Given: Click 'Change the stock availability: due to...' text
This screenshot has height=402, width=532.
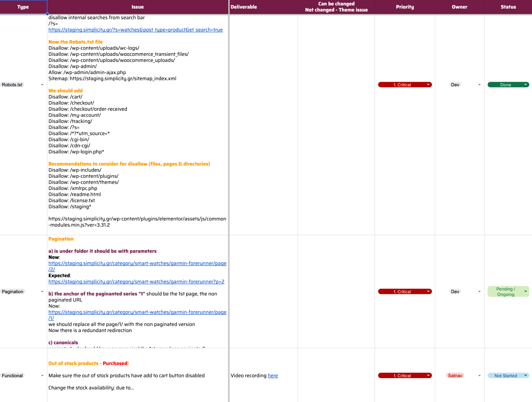Looking at the screenshot, I should [x=91, y=388].
